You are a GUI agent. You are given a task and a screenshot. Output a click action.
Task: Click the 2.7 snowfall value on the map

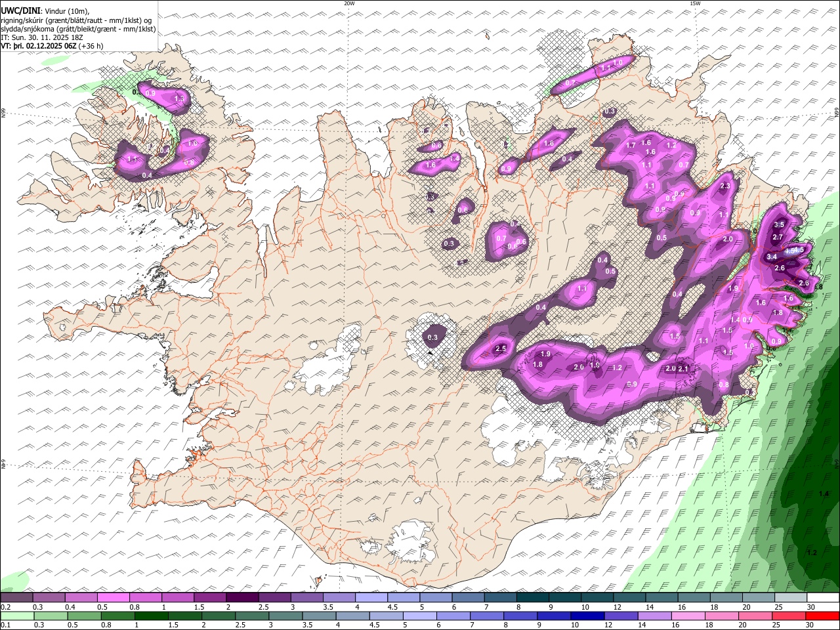(778, 237)
